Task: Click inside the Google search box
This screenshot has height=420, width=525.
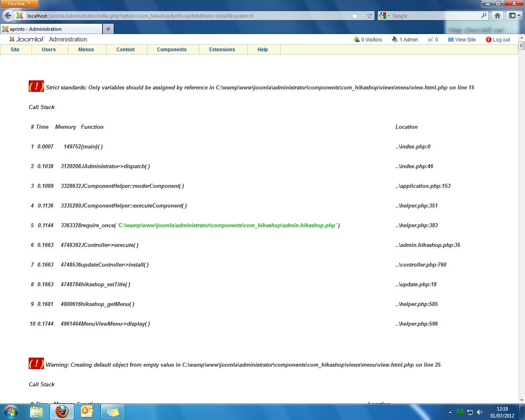Action: click(436, 16)
